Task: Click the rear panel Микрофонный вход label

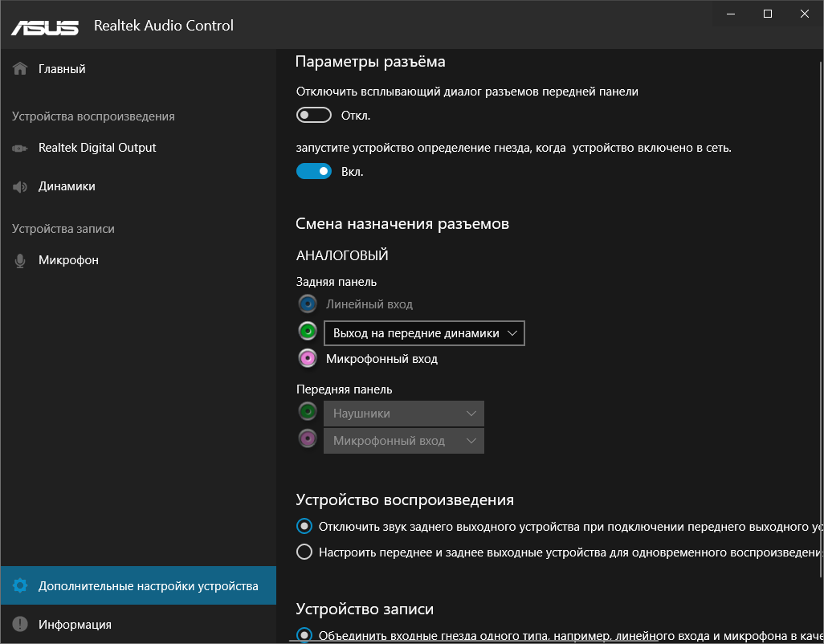Action: pyautogui.click(x=382, y=359)
